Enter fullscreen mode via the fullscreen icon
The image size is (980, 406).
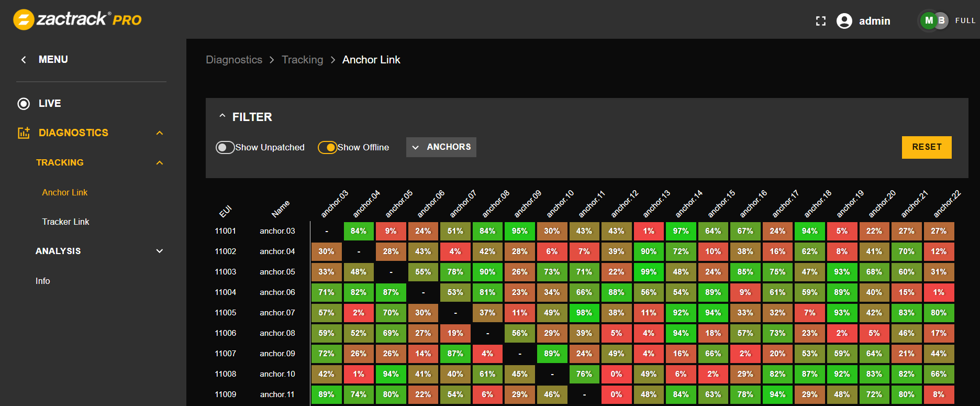point(820,21)
